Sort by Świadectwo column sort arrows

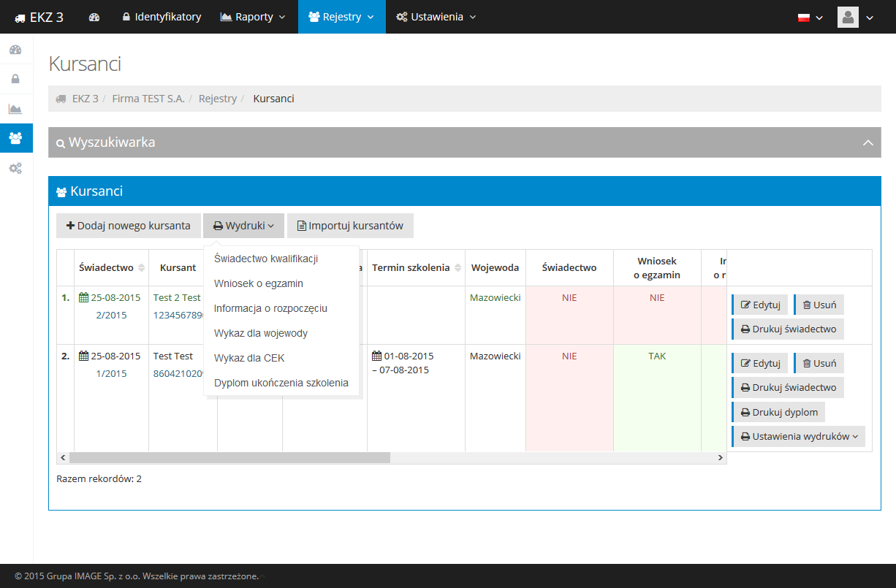(142, 268)
